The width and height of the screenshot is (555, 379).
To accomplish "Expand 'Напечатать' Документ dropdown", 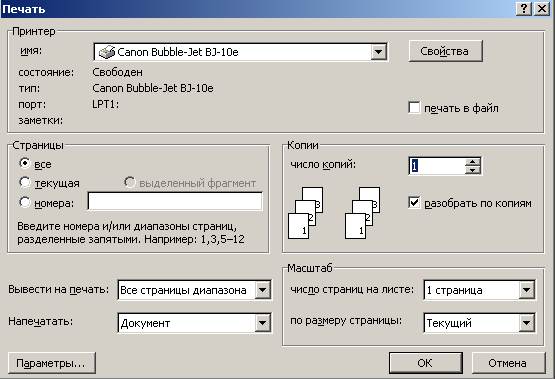I will point(263,322).
